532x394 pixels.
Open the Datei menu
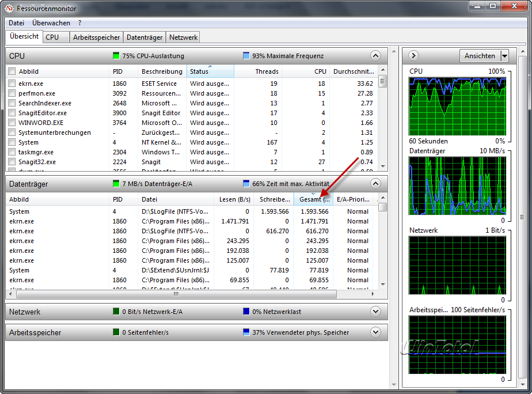(x=16, y=23)
